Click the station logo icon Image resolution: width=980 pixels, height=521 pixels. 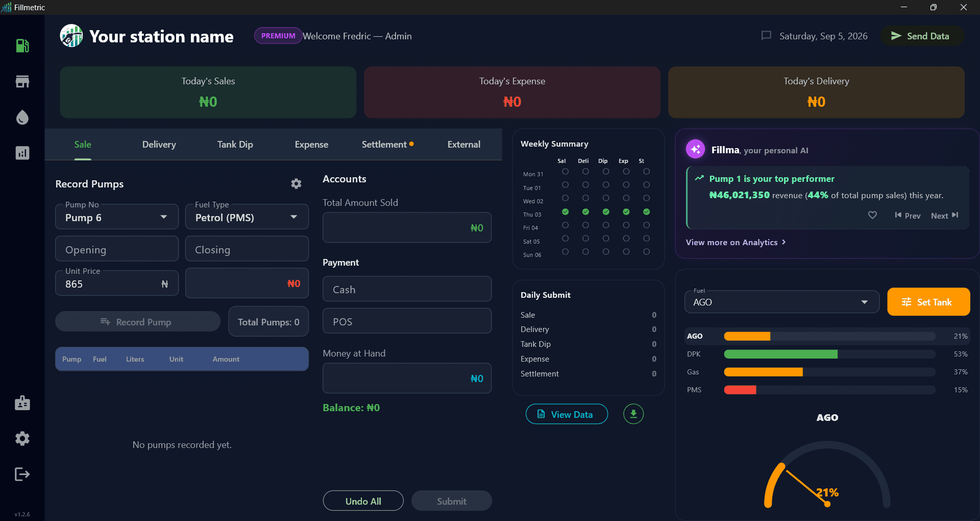tap(71, 36)
